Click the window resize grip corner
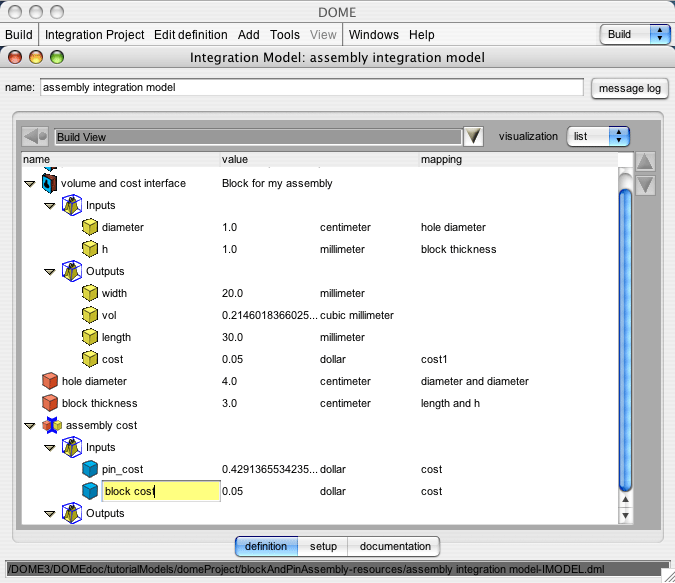Image resolution: width=675 pixels, height=583 pixels. 668,576
